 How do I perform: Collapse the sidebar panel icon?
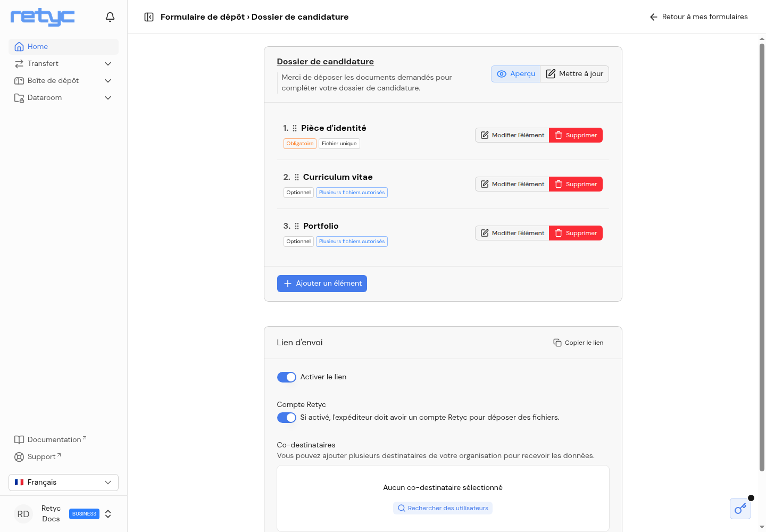(149, 17)
